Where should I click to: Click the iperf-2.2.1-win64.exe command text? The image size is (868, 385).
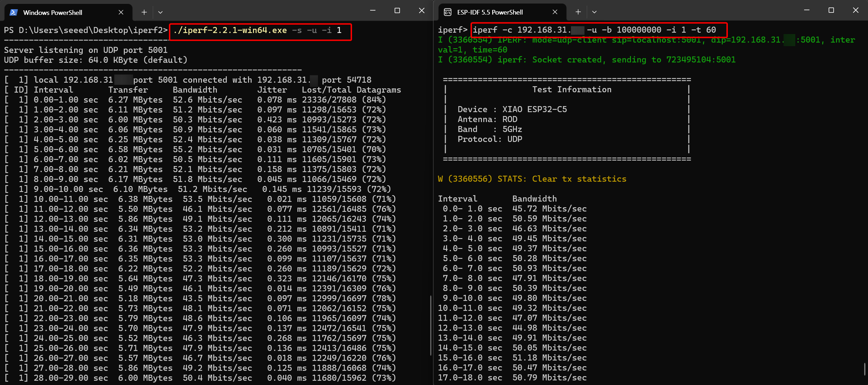pyautogui.click(x=230, y=31)
